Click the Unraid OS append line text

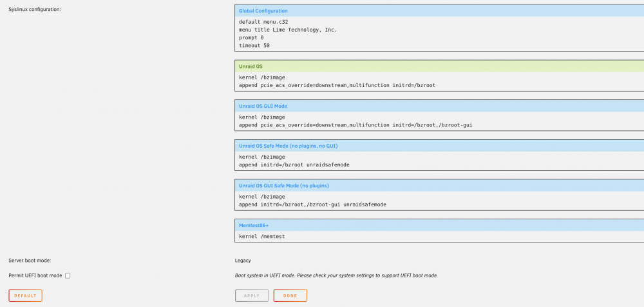337,85
